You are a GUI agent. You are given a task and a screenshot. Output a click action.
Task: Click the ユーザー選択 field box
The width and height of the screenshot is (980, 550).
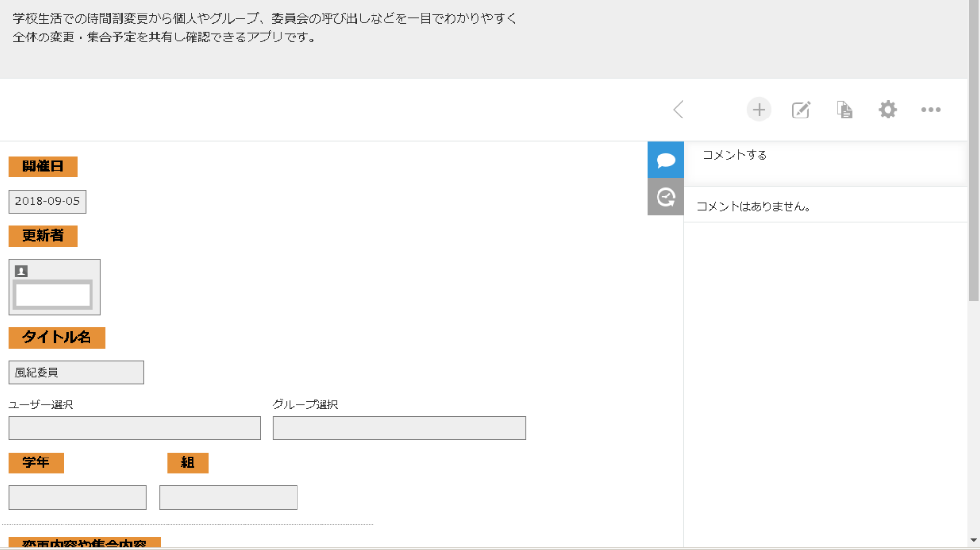(x=135, y=428)
